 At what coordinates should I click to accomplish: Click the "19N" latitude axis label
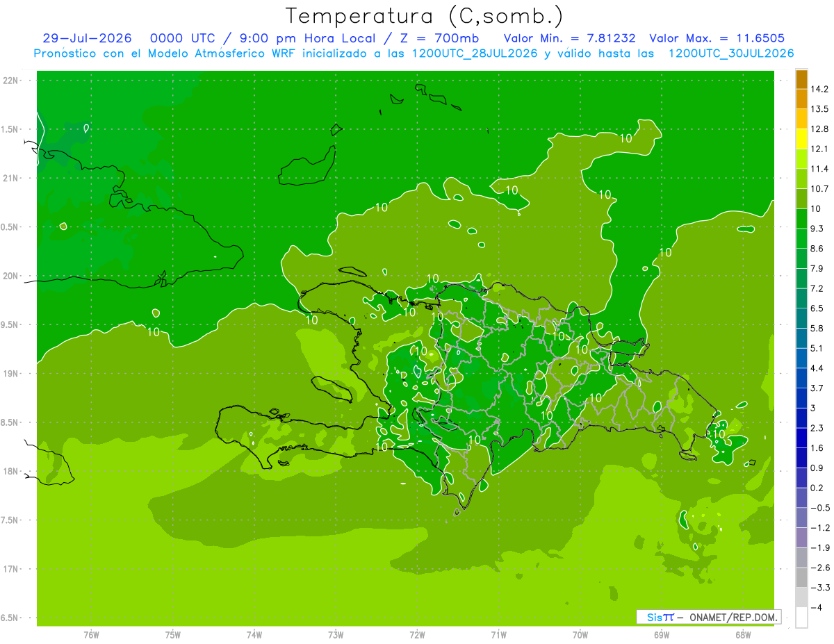coord(11,374)
